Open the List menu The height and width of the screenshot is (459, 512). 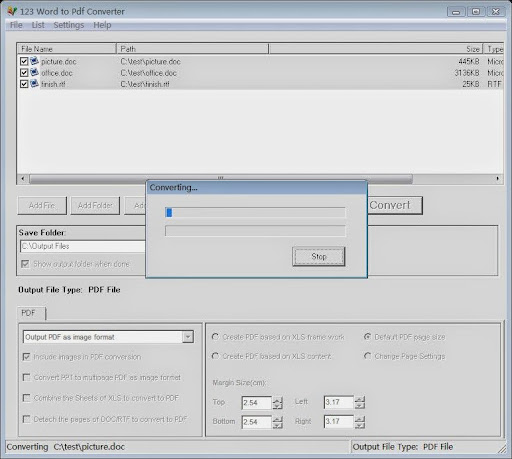pos(38,25)
